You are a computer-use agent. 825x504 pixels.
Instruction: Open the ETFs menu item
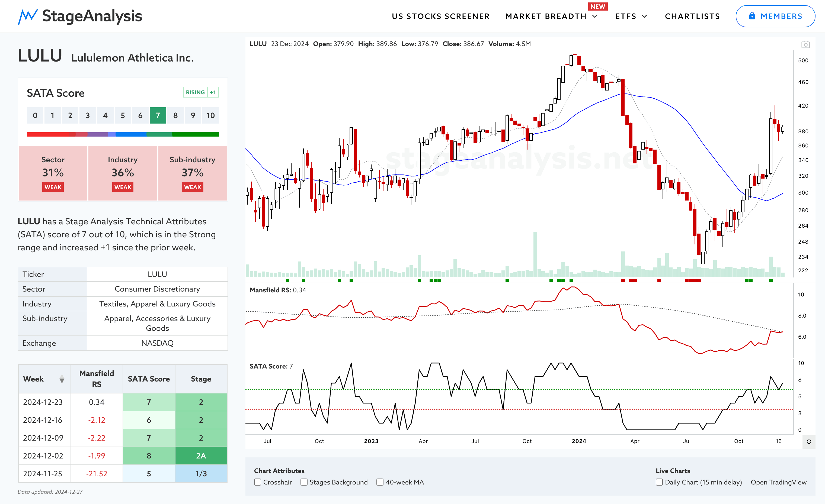(626, 16)
